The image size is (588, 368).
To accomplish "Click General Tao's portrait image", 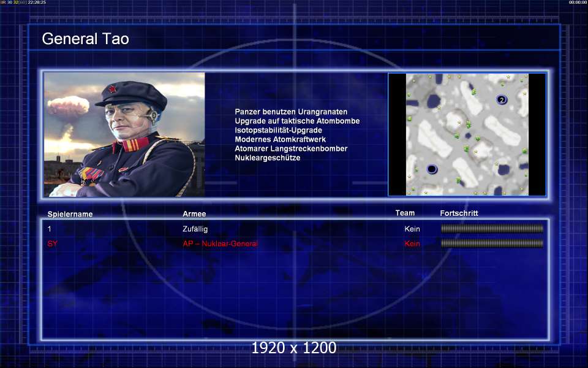I will click(124, 134).
